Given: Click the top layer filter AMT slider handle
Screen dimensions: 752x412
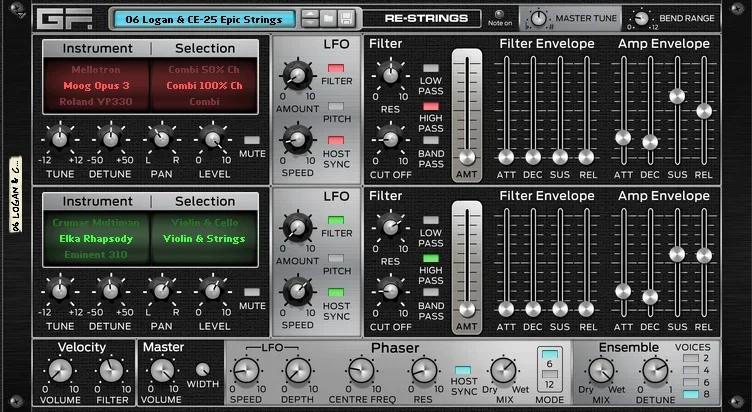Looking at the screenshot, I should [x=467, y=157].
